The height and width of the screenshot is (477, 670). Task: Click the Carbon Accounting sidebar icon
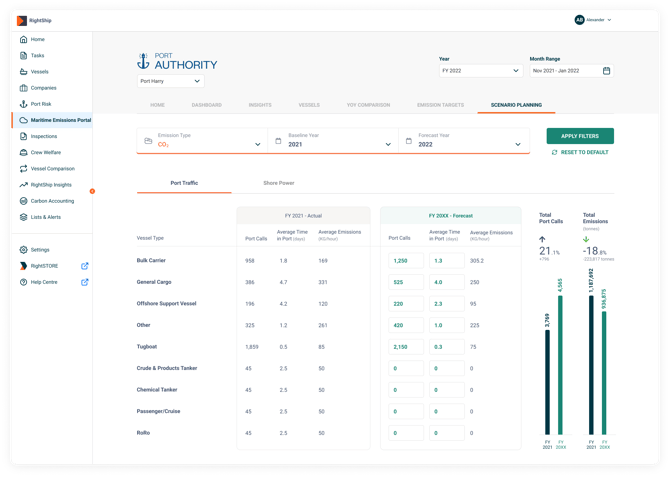click(x=24, y=201)
